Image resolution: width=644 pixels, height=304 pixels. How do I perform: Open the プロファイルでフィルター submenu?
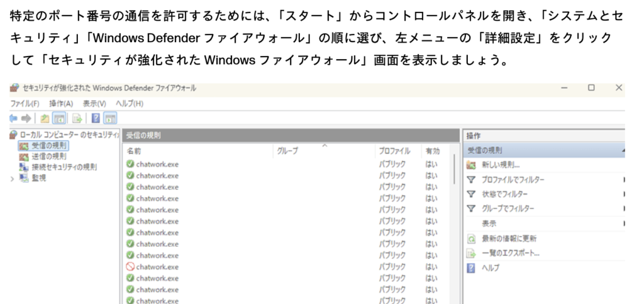[x=513, y=180]
